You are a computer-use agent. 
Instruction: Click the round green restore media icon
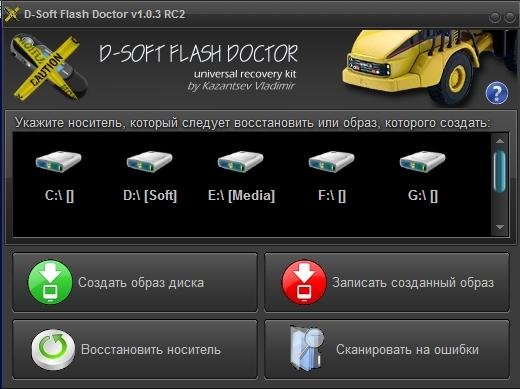click(53, 349)
